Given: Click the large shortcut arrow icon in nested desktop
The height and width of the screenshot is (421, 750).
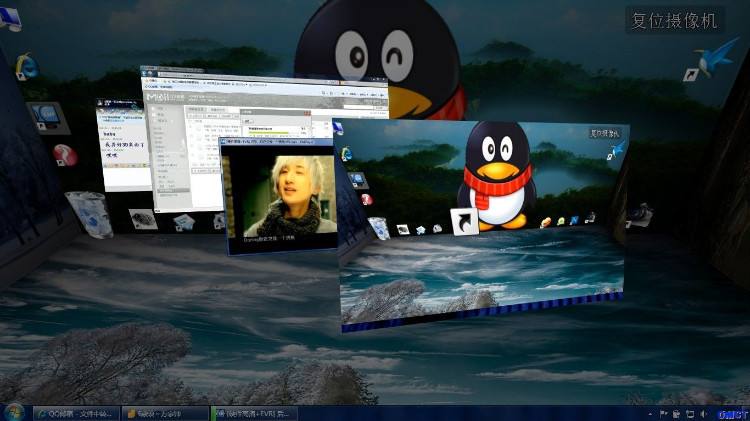Looking at the screenshot, I should pyautogui.click(x=464, y=222).
